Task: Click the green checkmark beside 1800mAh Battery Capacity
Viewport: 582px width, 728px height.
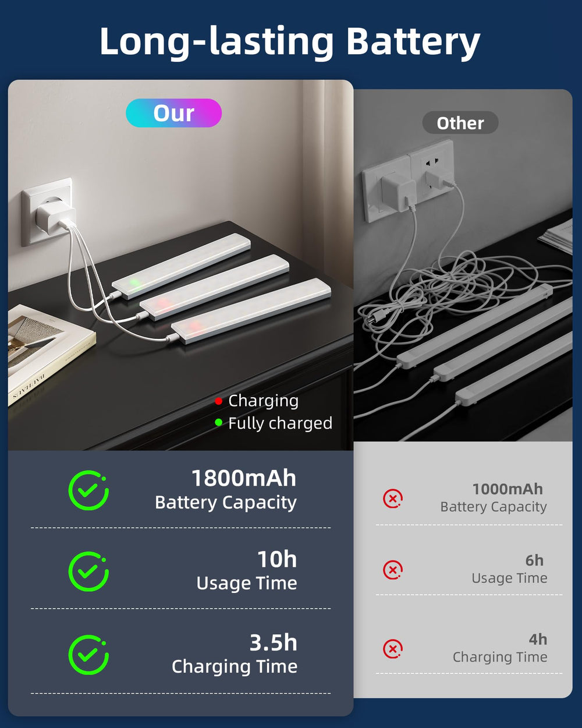Action: click(88, 490)
